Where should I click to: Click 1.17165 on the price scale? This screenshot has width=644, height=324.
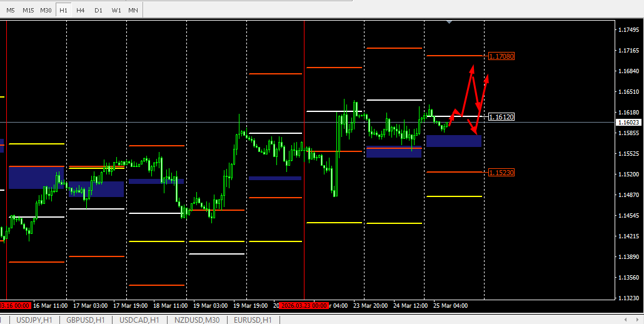coord(629,51)
